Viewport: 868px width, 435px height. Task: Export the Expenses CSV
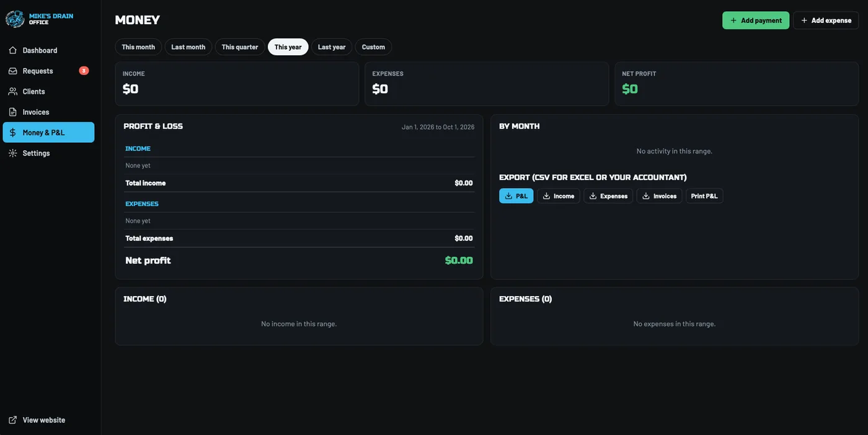608,196
